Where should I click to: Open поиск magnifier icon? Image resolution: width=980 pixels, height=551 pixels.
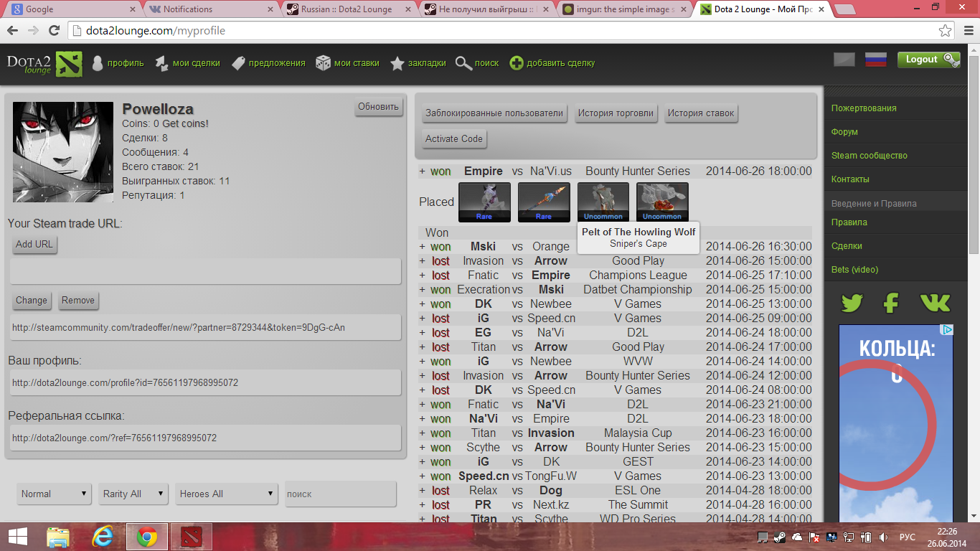pyautogui.click(x=463, y=63)
